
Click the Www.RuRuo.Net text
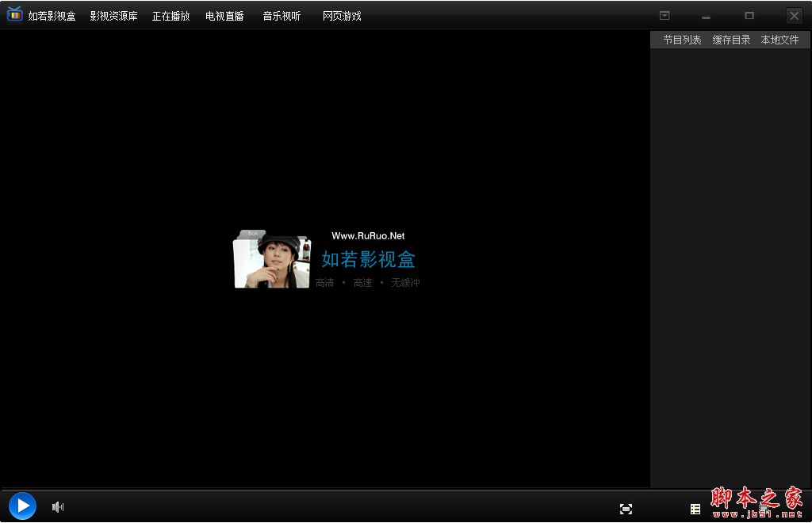[x=368, y=236]
